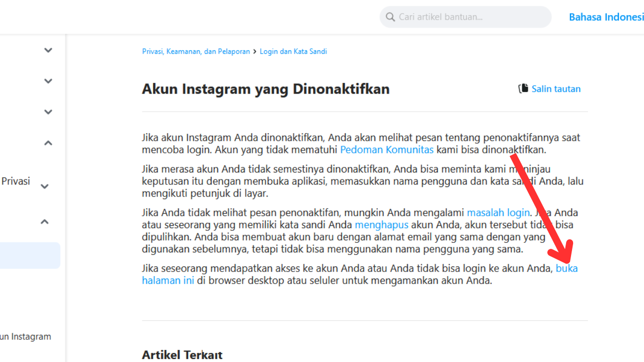Expand the second sidebar section chevron
This screenshot has width=644, height=362.
48,81
